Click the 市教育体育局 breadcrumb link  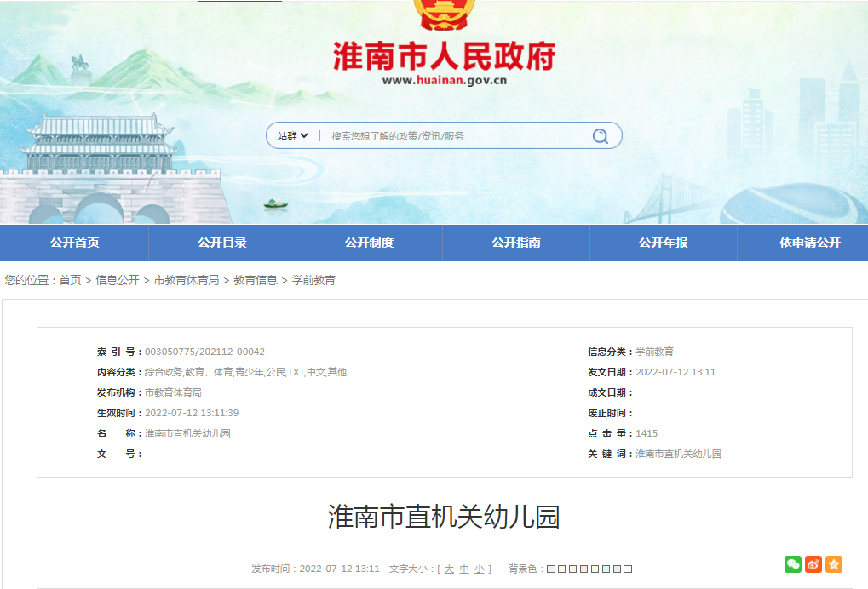(x=186, y=280)
